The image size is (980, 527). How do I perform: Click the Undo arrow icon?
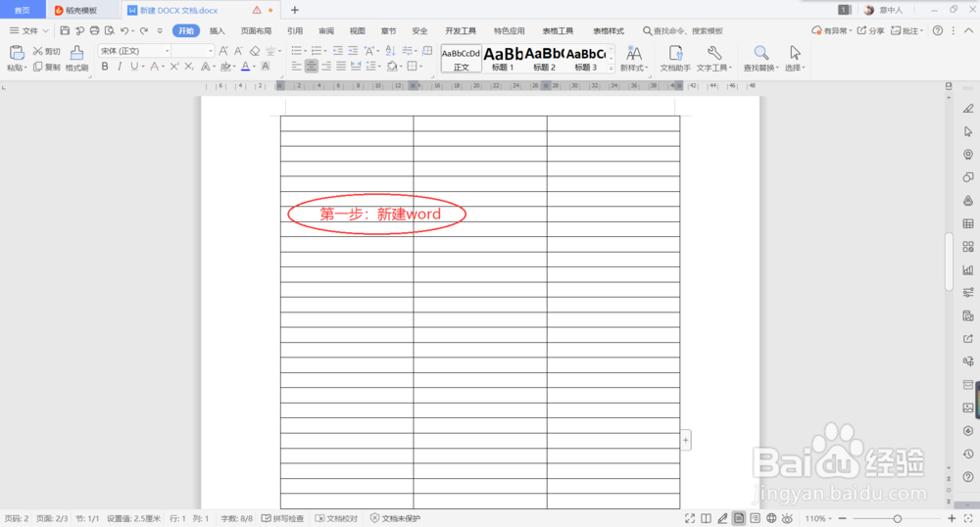point(124,30)
